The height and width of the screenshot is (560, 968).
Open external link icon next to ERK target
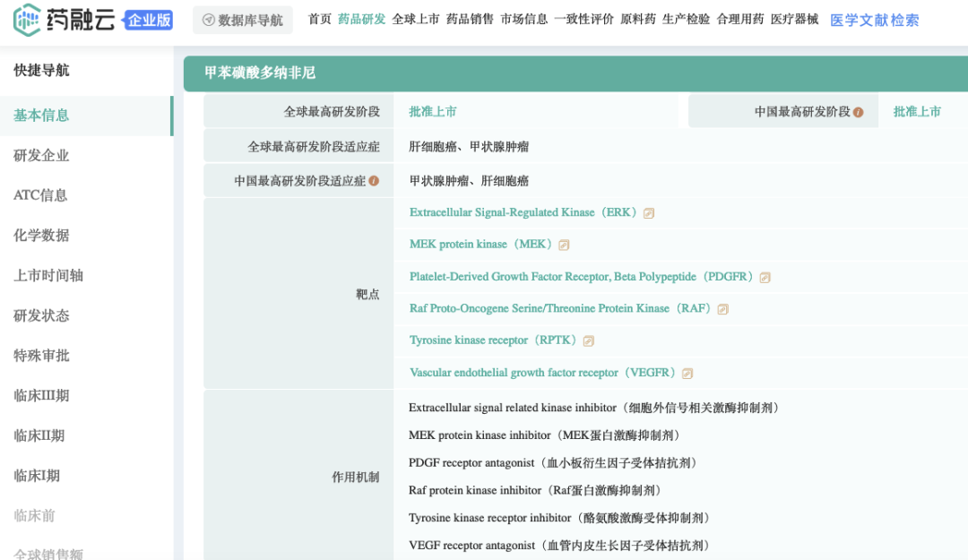click(649, 213)
